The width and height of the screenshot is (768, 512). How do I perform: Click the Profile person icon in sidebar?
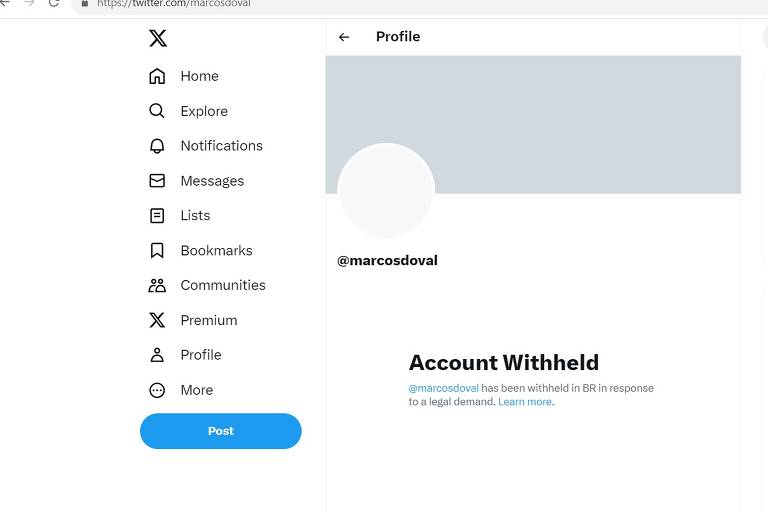(x=157, y=355)
